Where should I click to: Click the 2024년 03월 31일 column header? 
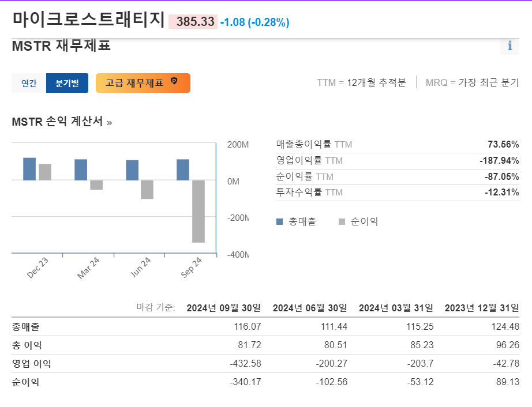click(x=396, y=308)
